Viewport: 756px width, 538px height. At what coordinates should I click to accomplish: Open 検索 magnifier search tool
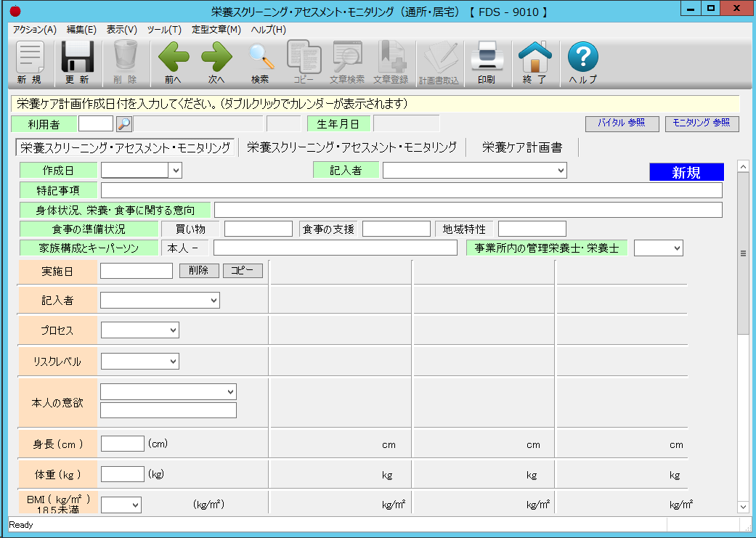pos(260,62)
